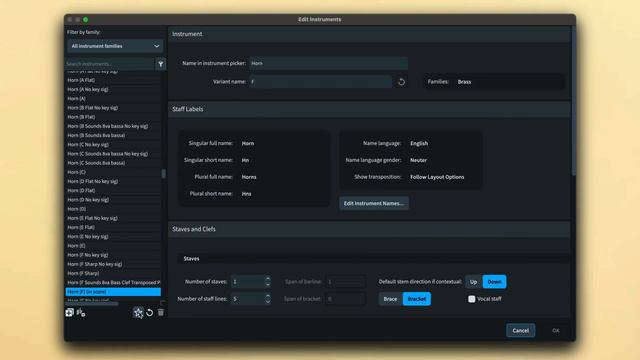Set default stem direction to Down
This screenshot has height=360, width=640.
point(494,282)
